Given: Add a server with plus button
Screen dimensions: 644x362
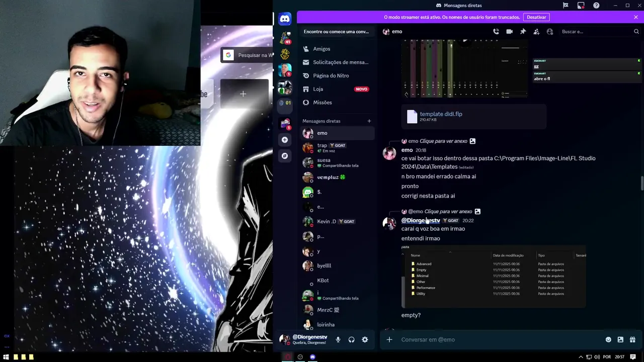Looking at the screenshot, I should click(x=285, y=140).
